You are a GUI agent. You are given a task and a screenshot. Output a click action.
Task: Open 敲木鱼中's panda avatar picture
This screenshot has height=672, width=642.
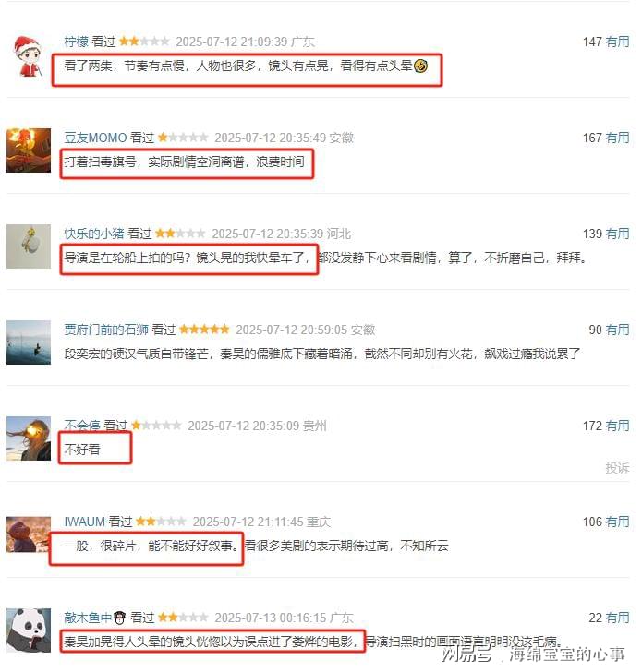tap(29, 630)
